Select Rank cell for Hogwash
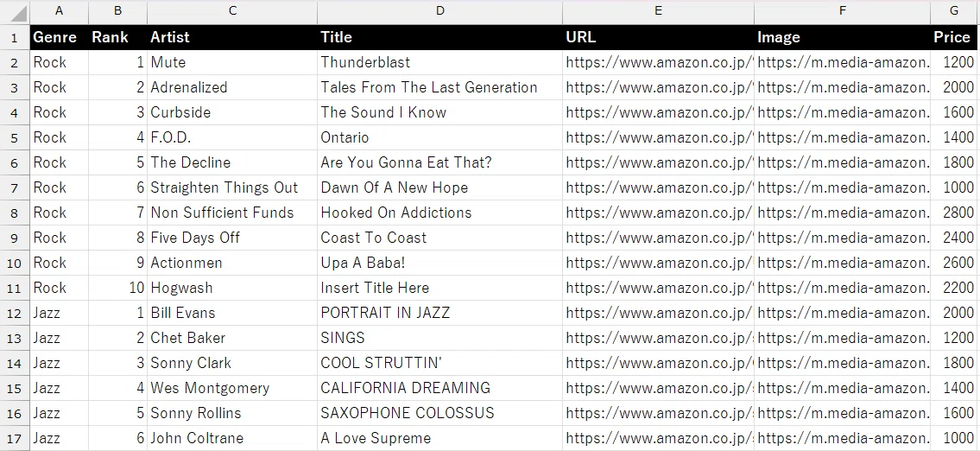 click(117, 288)
